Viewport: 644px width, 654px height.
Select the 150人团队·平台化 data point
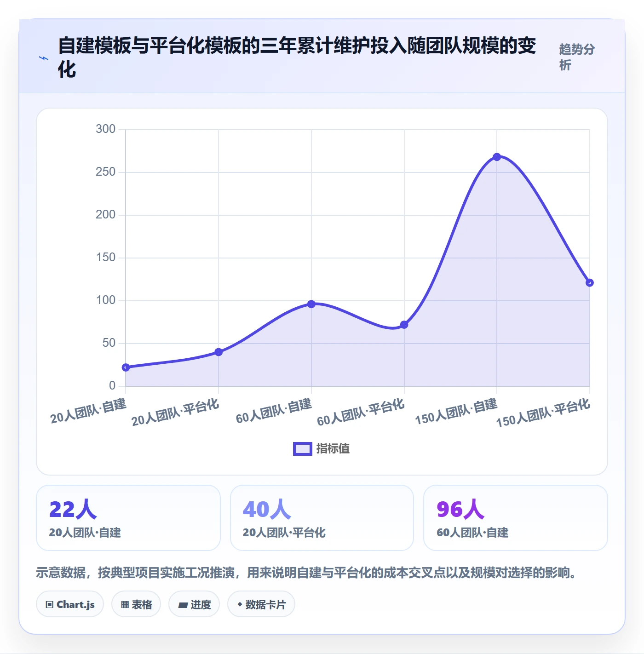pyautogui.click(x=590, y=283)
